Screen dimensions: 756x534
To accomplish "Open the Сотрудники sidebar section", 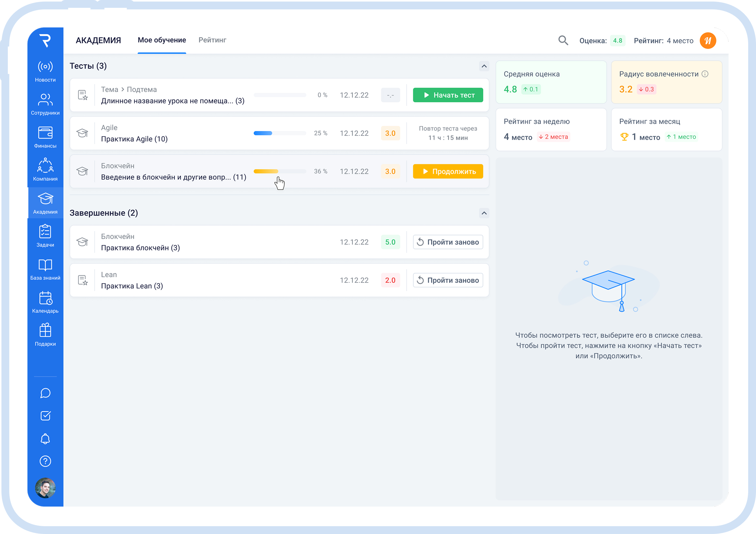I will (45, 105).
